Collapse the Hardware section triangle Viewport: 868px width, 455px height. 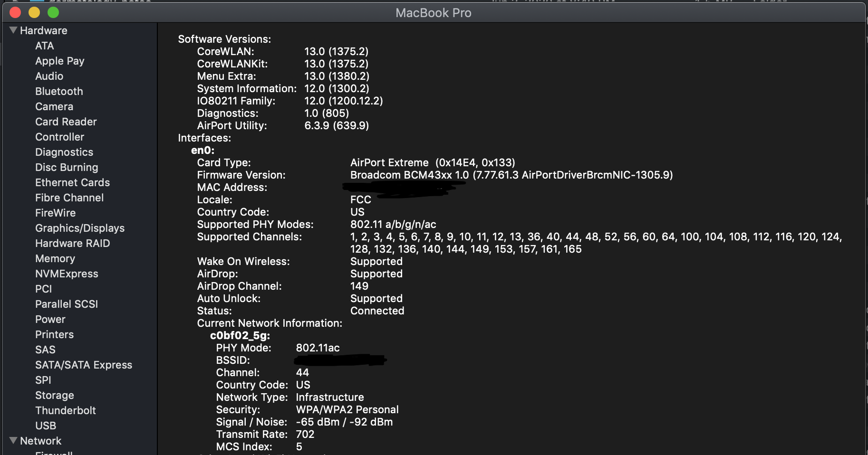tap(13, 30)
